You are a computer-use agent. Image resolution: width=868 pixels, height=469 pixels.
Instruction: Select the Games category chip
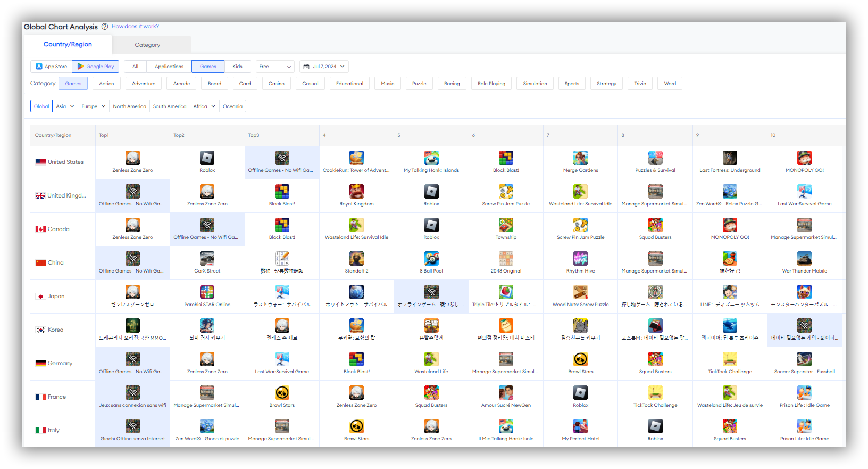[73, 84]
